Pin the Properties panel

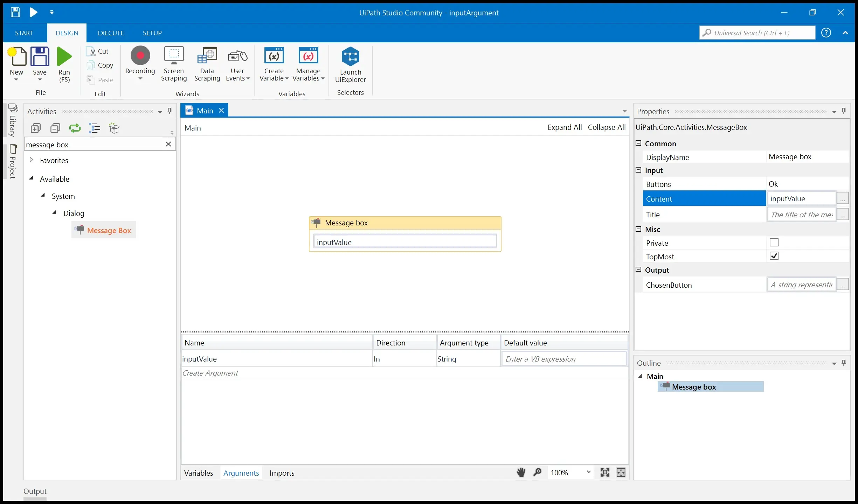coord(844,111)
